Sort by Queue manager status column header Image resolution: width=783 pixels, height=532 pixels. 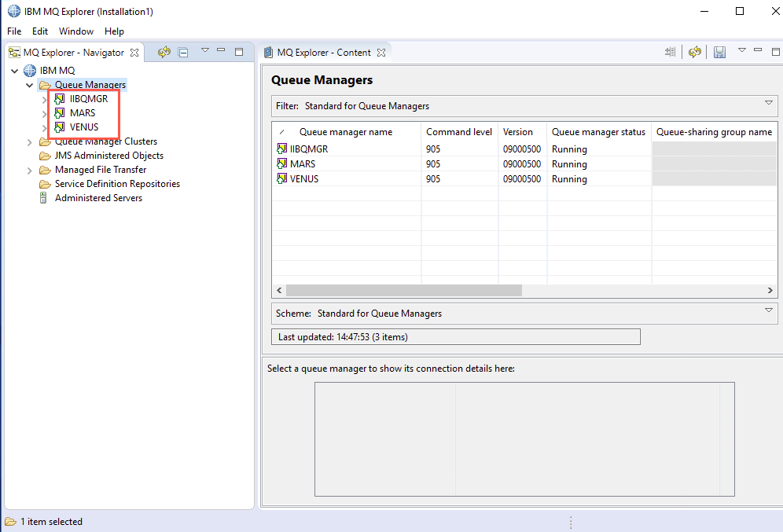click(599, 132)
